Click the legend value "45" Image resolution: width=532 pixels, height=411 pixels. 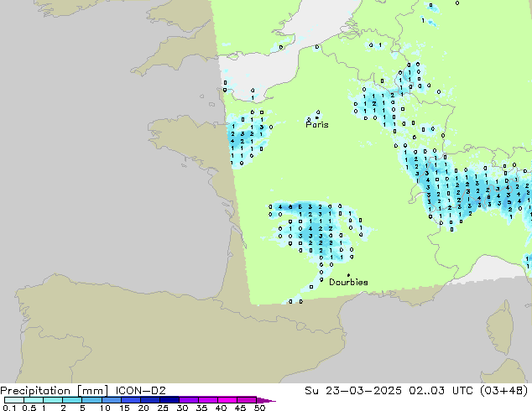240,408
